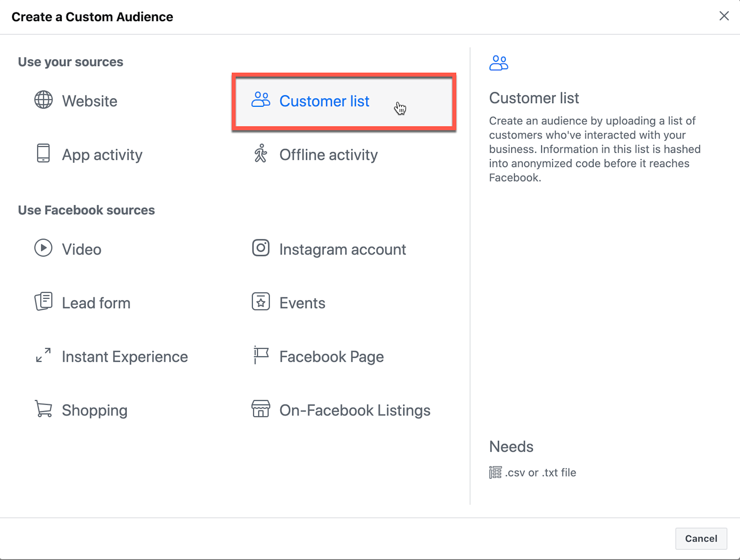The width and height of the screenshot is (740, 560).
Task: Choose the Instagram account option
Action: 343,249
